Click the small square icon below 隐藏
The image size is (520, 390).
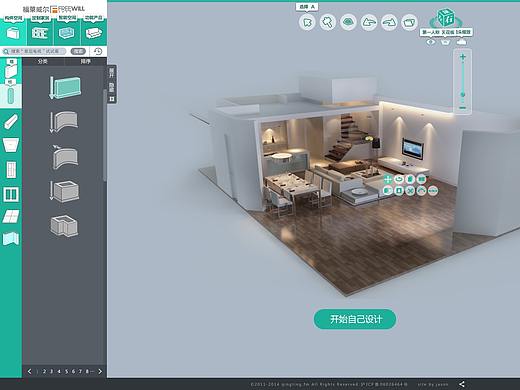pos(112,99)
